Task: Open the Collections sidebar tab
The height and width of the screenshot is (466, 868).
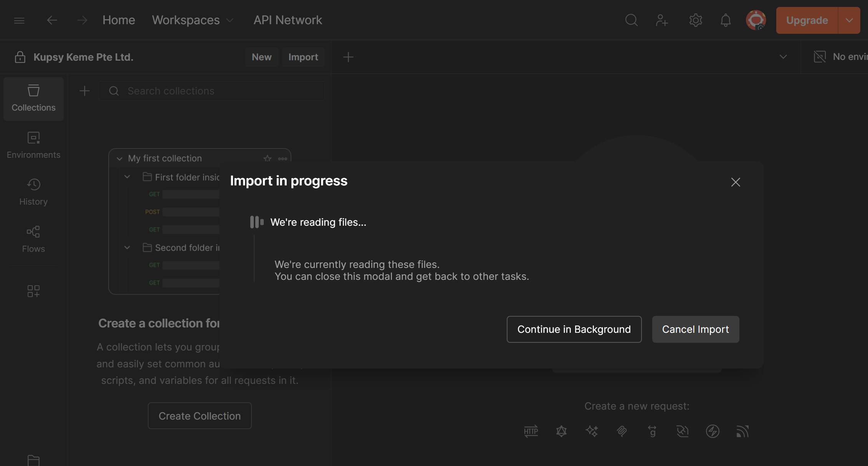Action: (x=33, y=99)
